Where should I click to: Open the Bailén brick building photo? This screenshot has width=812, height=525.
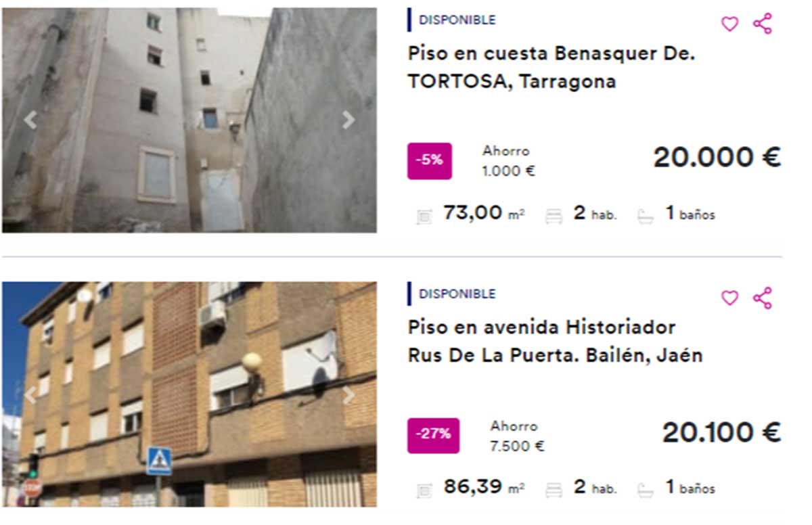(189, 394)
